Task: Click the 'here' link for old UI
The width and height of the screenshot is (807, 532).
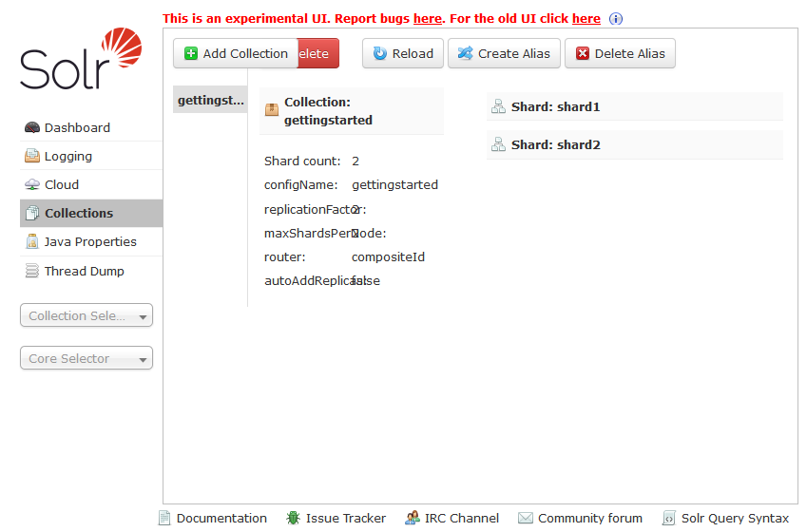Action: point(586,19)
